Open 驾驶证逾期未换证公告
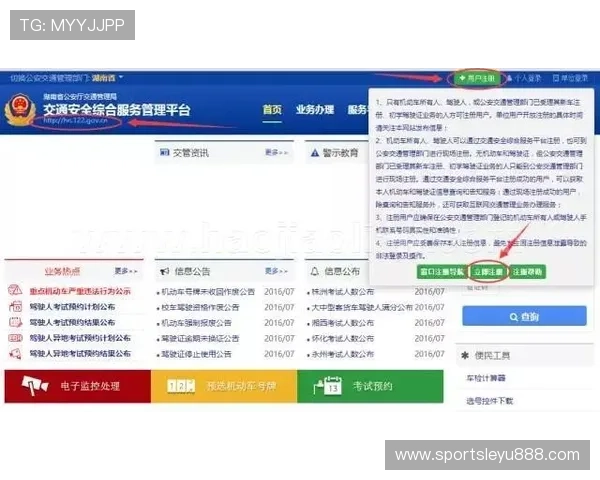This screenshot has width=600, height=480. coord(200,339)
